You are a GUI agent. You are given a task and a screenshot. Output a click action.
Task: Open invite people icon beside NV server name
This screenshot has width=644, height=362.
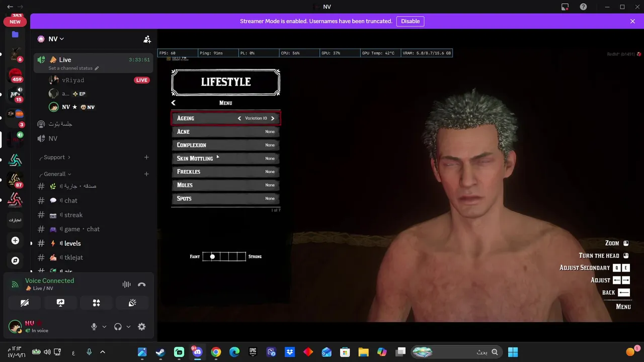click(x=147, y=39)
